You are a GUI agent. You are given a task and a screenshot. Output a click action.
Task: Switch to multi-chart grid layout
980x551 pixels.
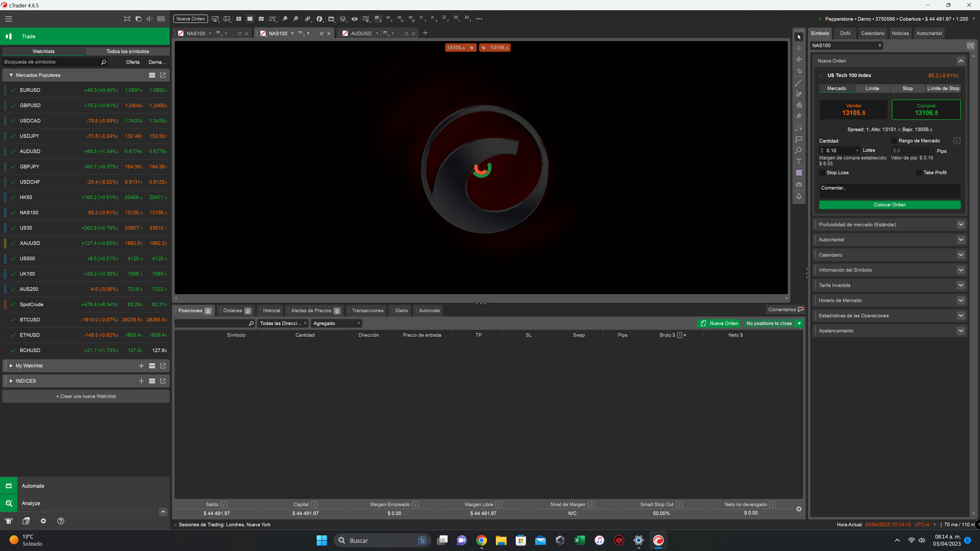click(239, 19)
